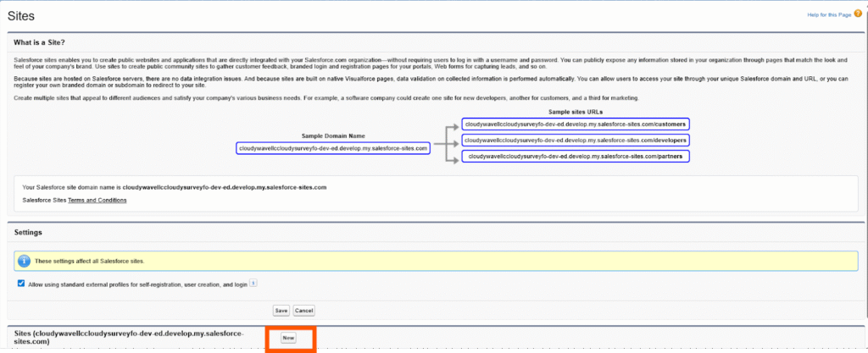This screenshot has width=868, height=353.
Task: Select the sample URL ending in partners
Action: 576,157
